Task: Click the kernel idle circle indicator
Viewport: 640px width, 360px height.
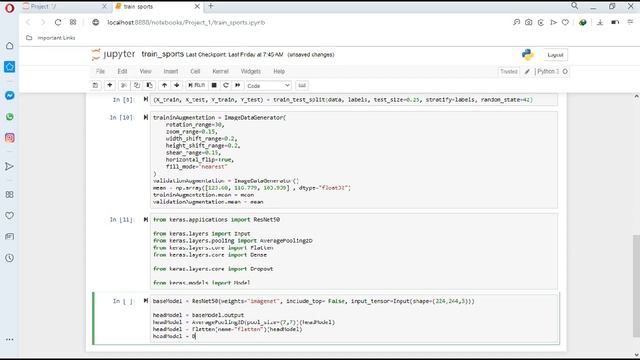Action: point(565,71)
